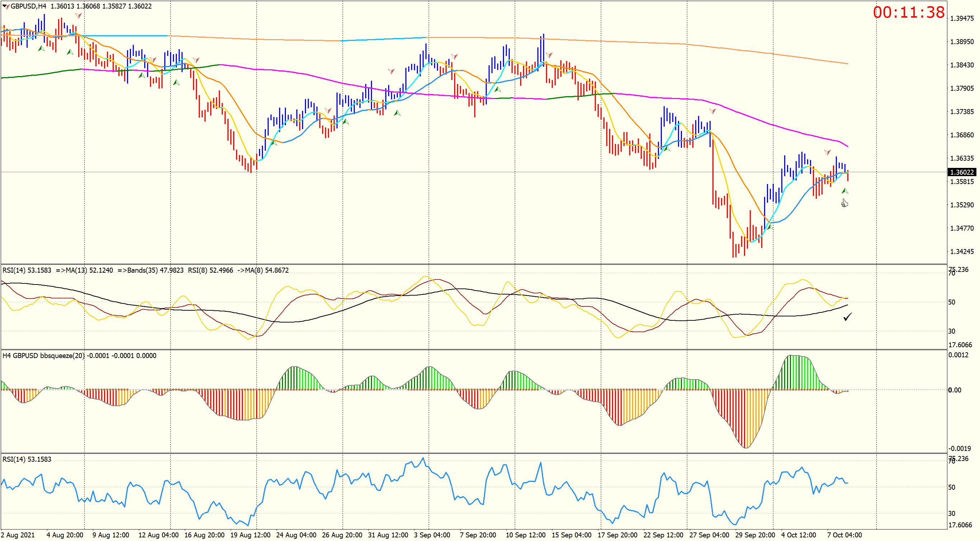
Task: Open the black triangle dropdown beside GBPUSD,H4
Action: click(x=4, y=6)
